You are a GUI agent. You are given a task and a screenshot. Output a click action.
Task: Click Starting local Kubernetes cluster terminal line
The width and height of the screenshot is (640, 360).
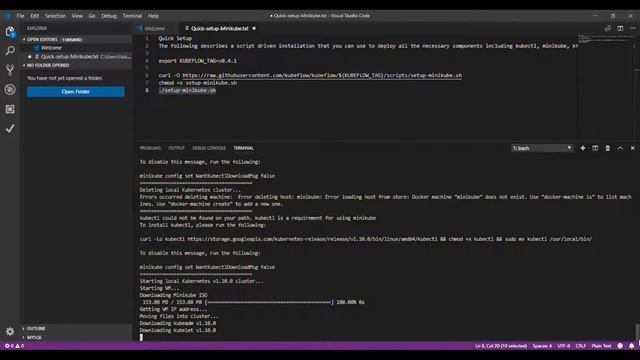[x=202, y=281]
